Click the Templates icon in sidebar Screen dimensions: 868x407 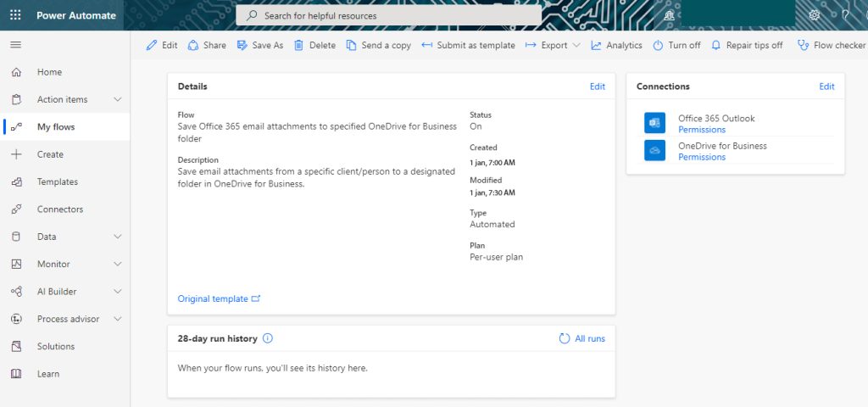coord(17,181)
